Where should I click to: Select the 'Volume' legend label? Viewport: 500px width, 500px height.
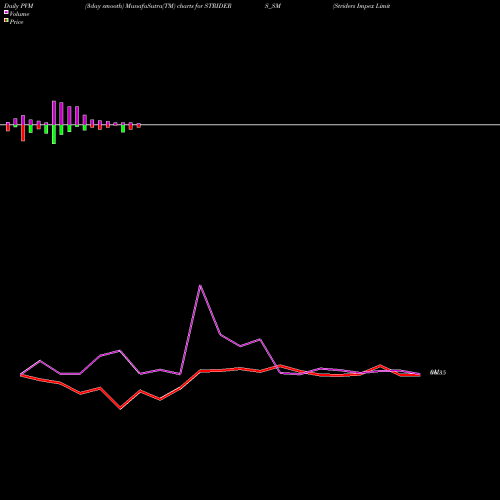[x=19, y=14]
